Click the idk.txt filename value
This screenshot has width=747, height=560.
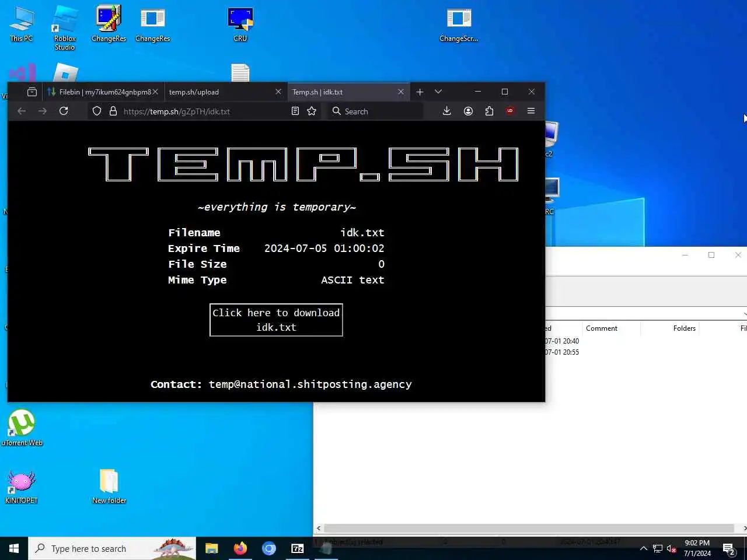tap(362, 232)
